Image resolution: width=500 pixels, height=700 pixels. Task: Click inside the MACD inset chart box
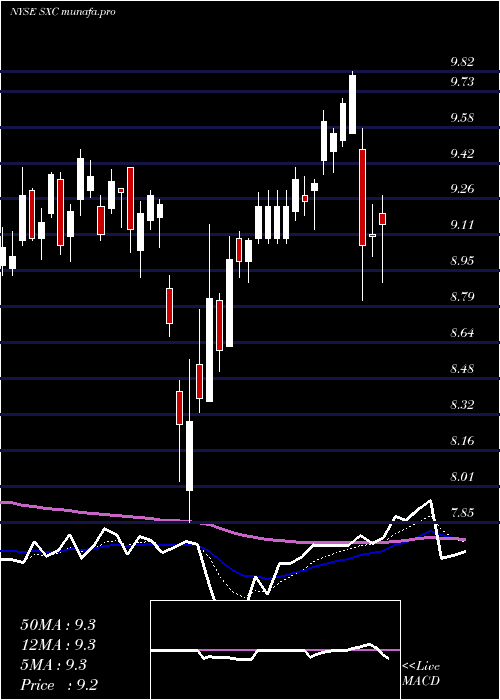point(275,650)
